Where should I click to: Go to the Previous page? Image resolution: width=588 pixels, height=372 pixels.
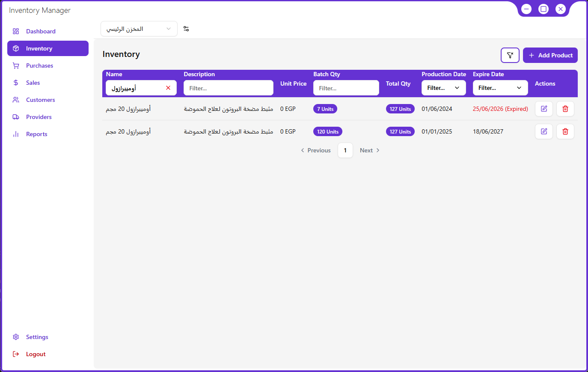(x=316, y=150)
